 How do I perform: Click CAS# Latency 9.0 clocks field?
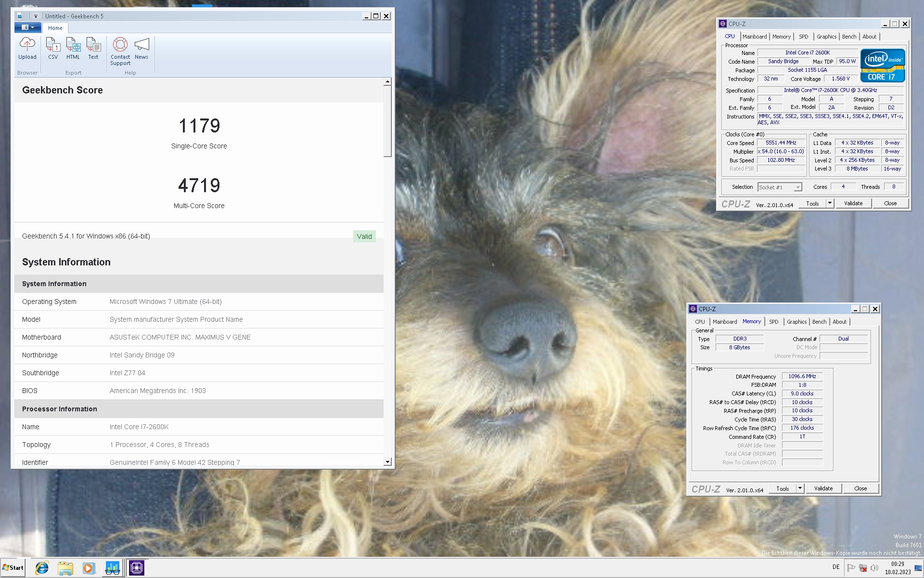[802, 394]
